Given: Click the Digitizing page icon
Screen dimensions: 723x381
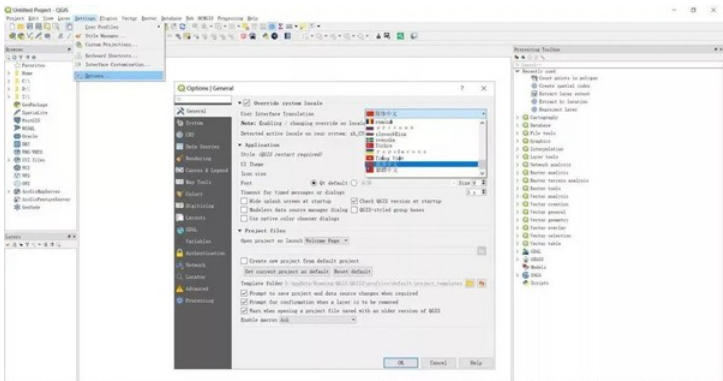Looking at the screenshot, I should pyautogui.click(x=180, y=206).
